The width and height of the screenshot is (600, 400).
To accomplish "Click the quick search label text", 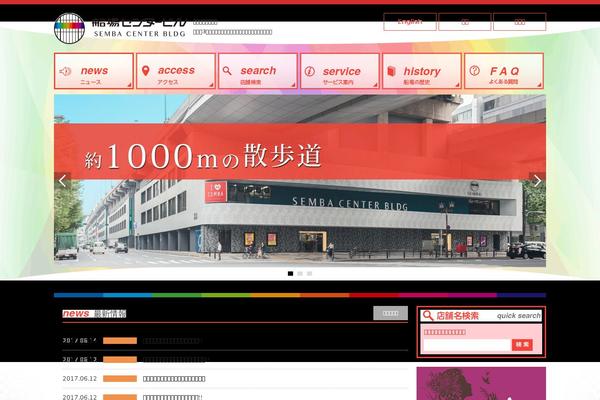I will coord(519,316).
